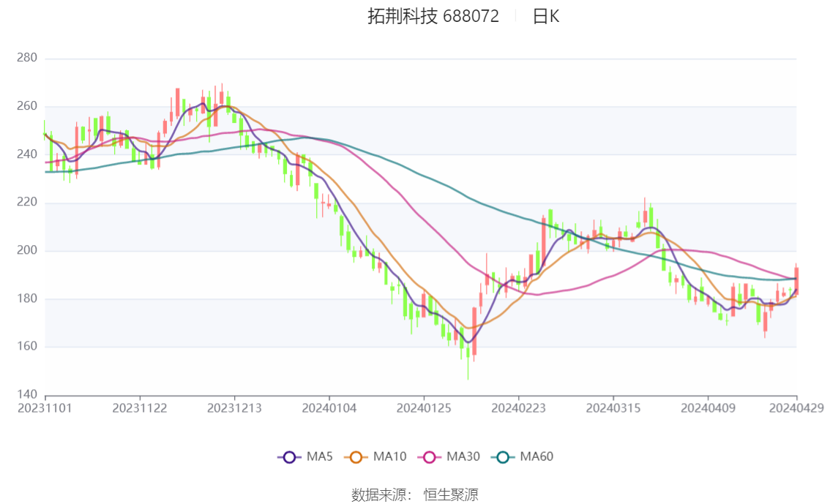Viewport: 830px width, 504px height.
Task: Toggle the MA10 legend series
Action: point(375,457)
